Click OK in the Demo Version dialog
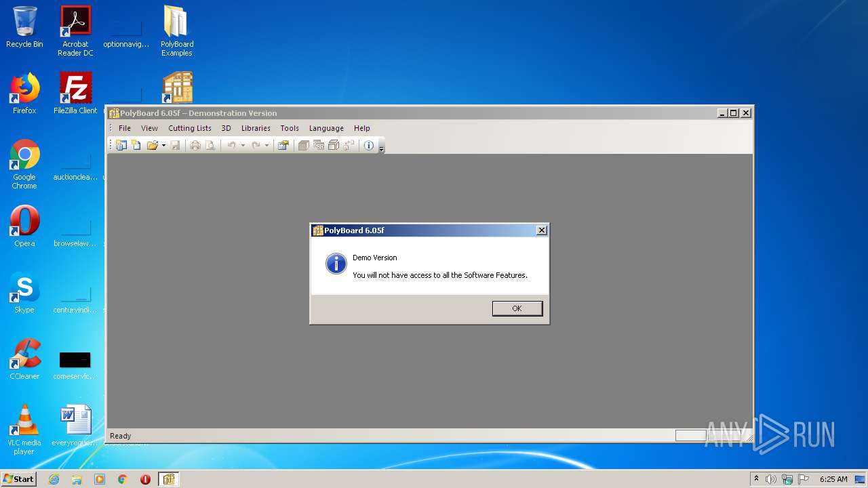 [x=517, y=308]
